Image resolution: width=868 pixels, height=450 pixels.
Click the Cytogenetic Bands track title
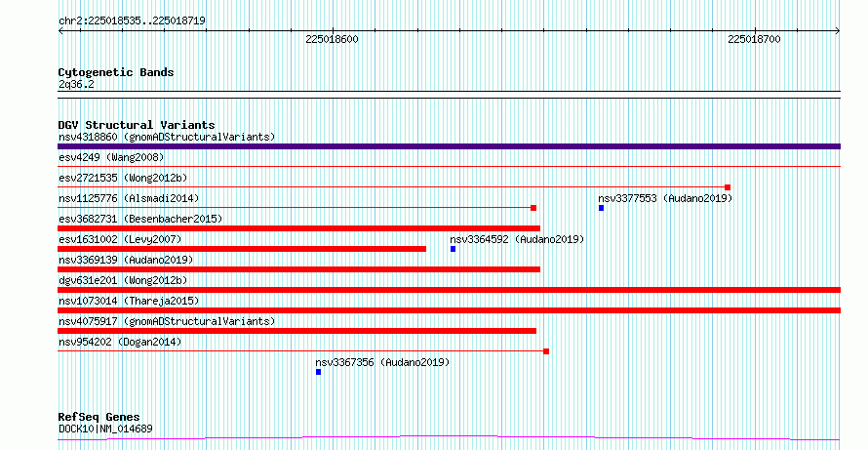[116, 72]
